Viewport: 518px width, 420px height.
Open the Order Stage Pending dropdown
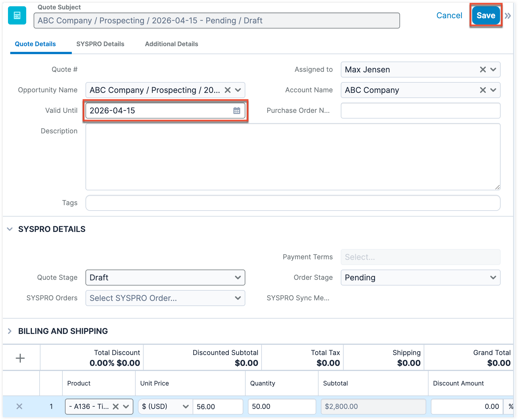[x=421, y=278]
